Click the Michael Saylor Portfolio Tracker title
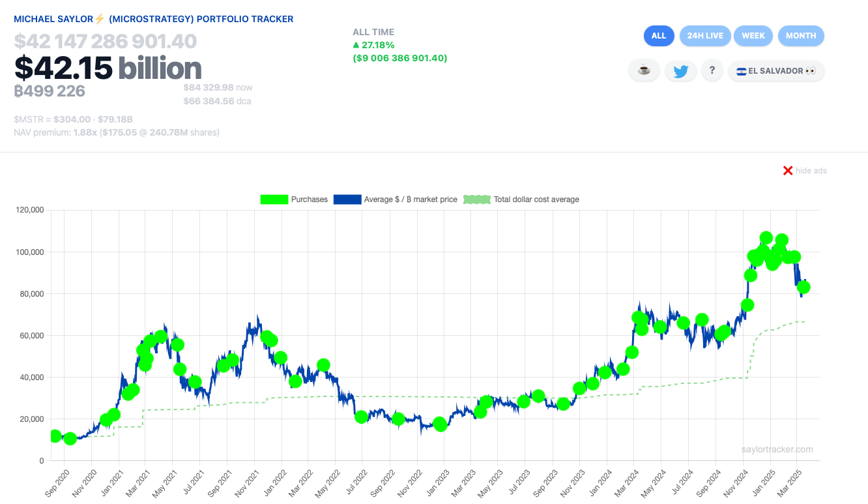This screenshot has height=504, width=868. (x=154, y=19)
